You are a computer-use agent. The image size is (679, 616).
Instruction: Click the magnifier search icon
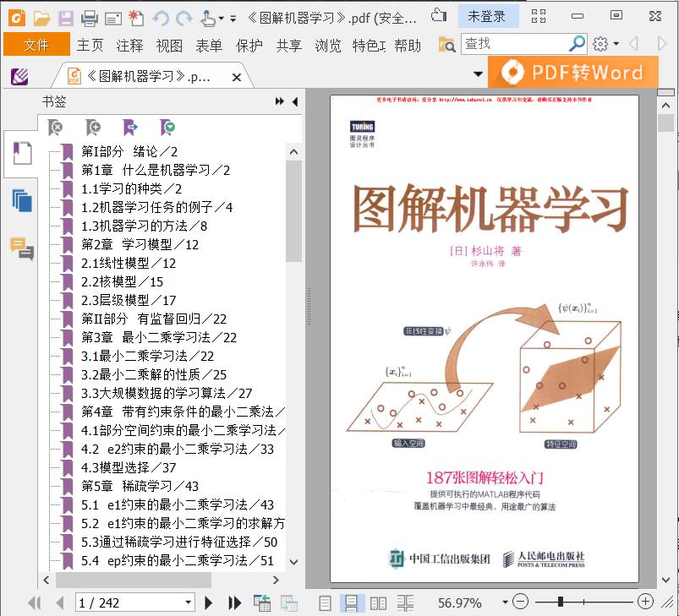pyautogui.click(x=578, y=43)
